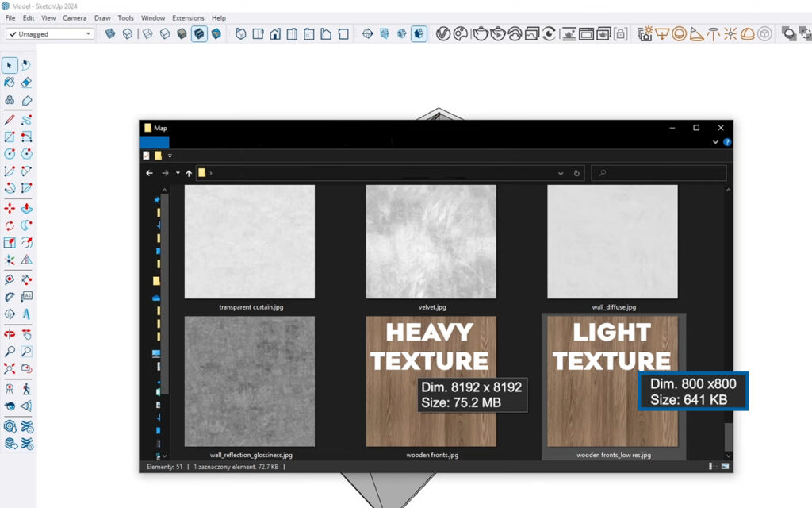
Task: Go back in File Explorer
Action: coord(150,173)
